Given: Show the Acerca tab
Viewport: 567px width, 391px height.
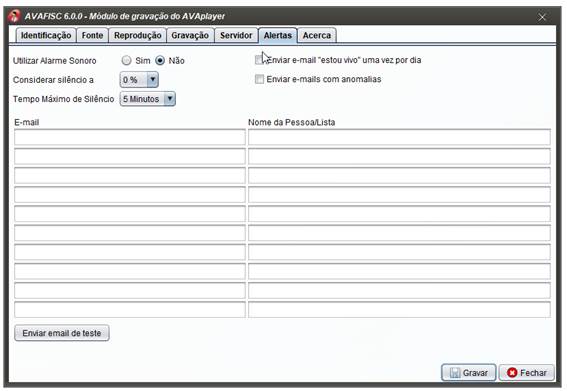Looking at the screenshot, I should tap(317, 35).
